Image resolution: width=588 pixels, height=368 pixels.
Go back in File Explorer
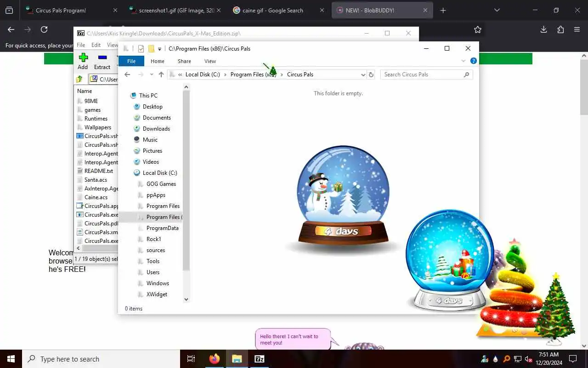tap(127, 75)
